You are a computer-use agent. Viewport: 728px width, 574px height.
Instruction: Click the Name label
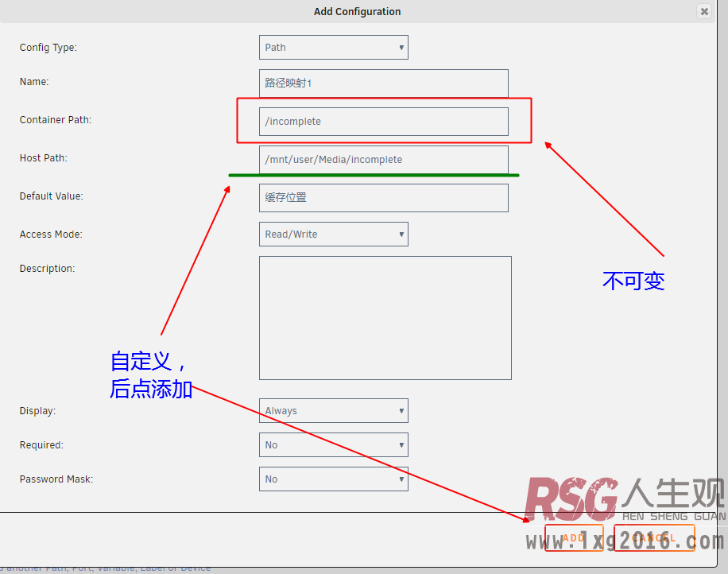[34, 82]
